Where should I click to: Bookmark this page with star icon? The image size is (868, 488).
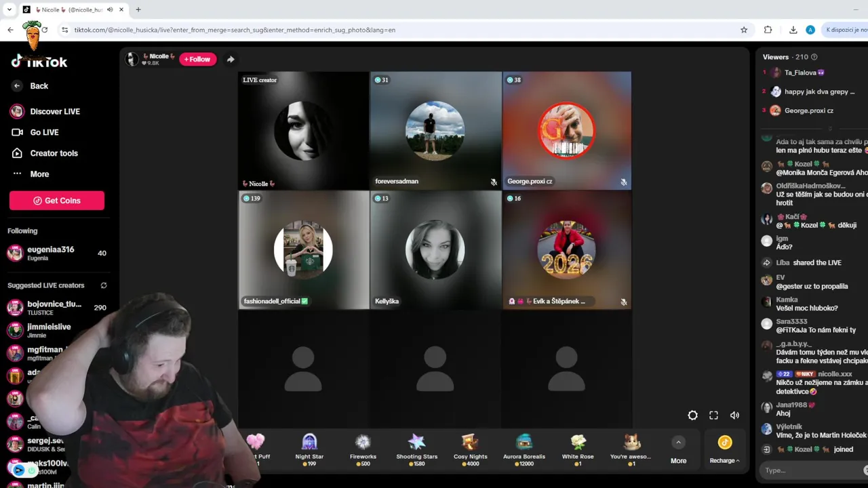click(744, 30)
